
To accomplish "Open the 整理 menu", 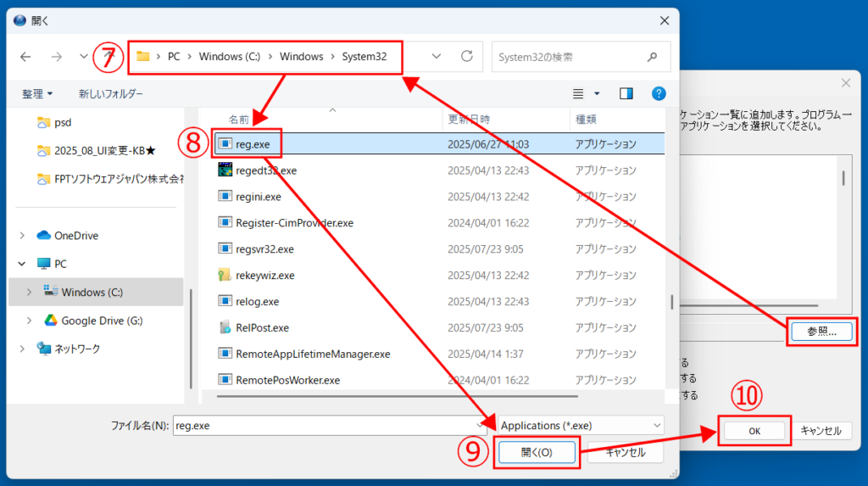I will (38, 93).
